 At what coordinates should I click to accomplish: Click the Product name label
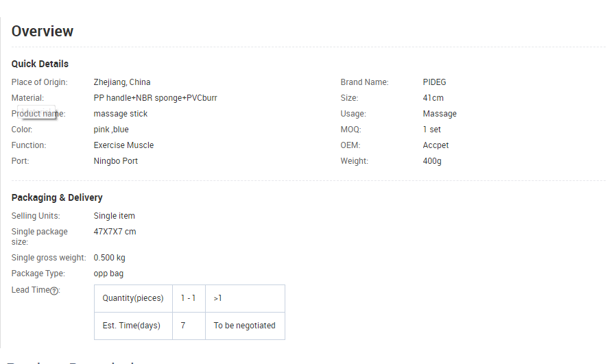pos(38,114)
